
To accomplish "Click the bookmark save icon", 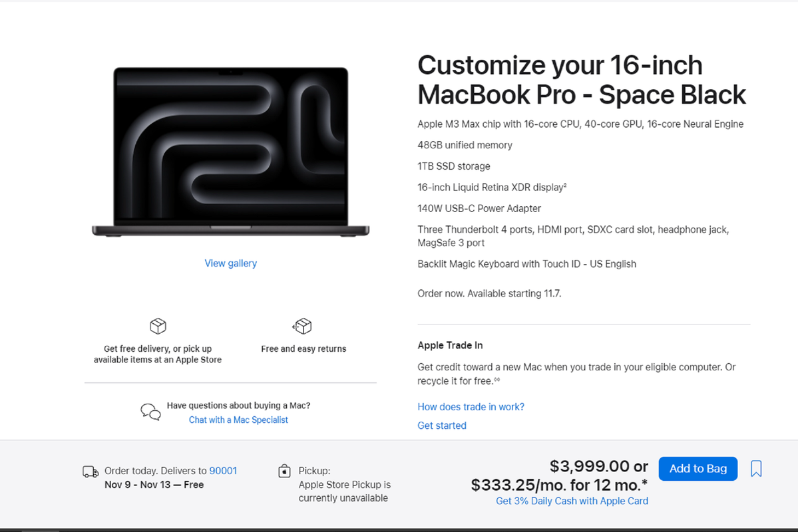I will [x=756, y=468].
